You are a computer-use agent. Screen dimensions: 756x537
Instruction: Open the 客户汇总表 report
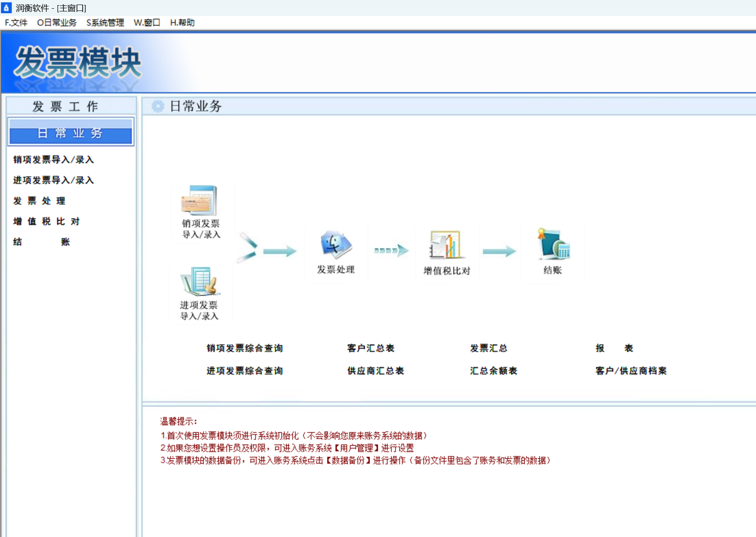point(371,348)
